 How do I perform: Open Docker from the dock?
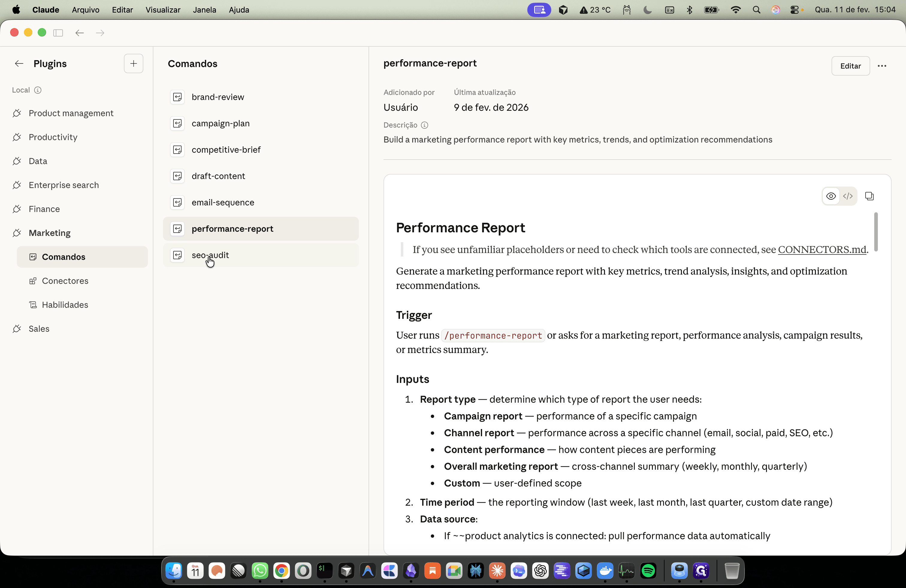605,571
